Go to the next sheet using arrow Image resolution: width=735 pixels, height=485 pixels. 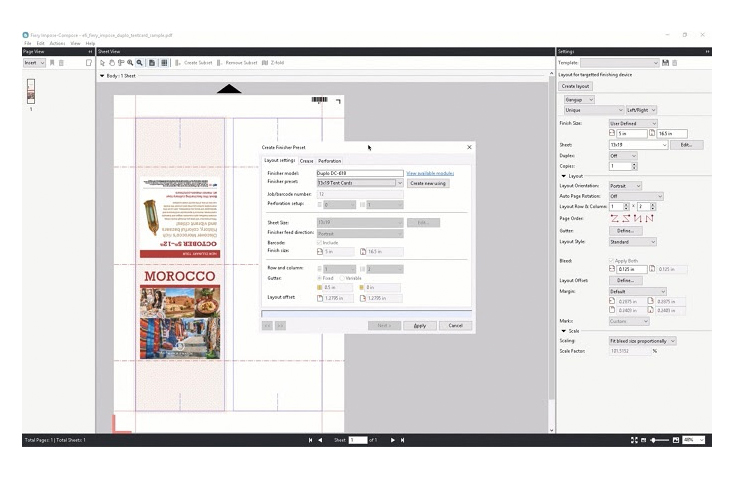(x=392, y=440)
